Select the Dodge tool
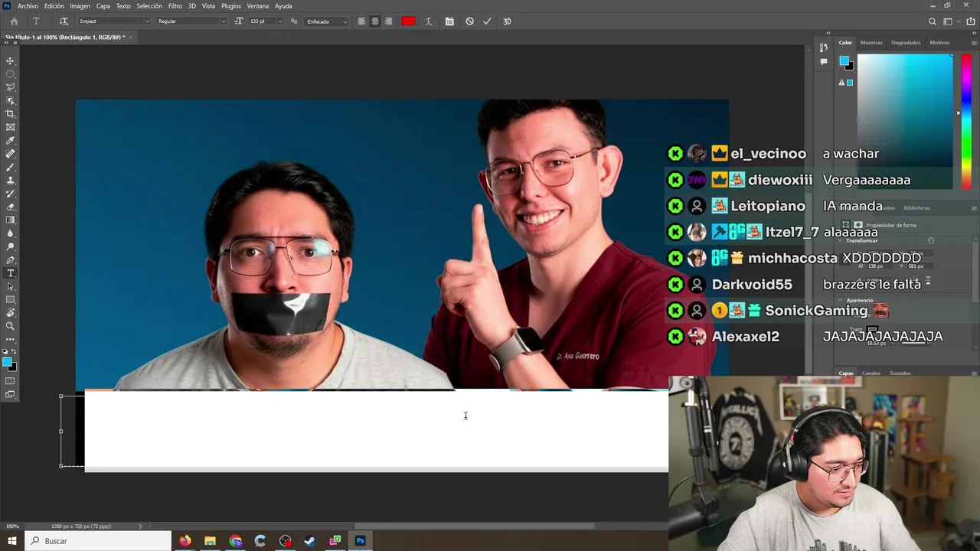This screenshot has height=551, width=980. (x=11, y=246)
